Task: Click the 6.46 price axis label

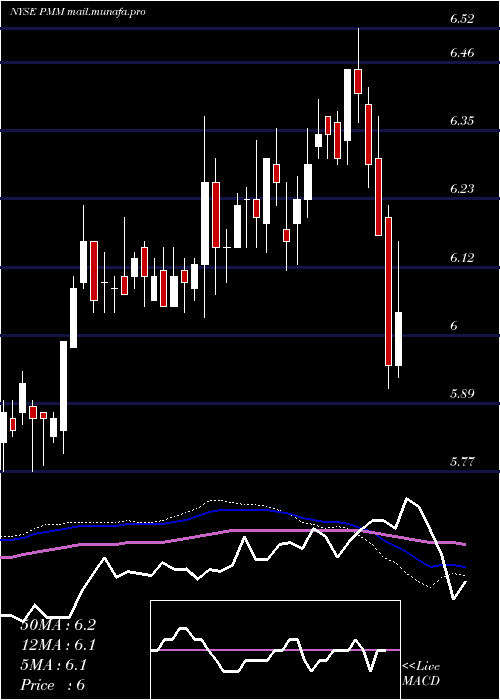Action: (x=462, y=53)
